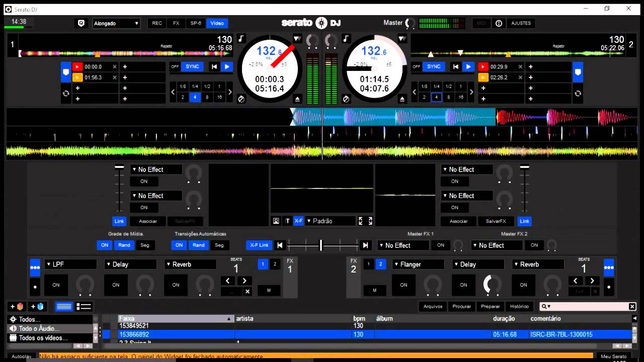
Task: Select Todo o Áudio... crate
Action: click(50, 329)
